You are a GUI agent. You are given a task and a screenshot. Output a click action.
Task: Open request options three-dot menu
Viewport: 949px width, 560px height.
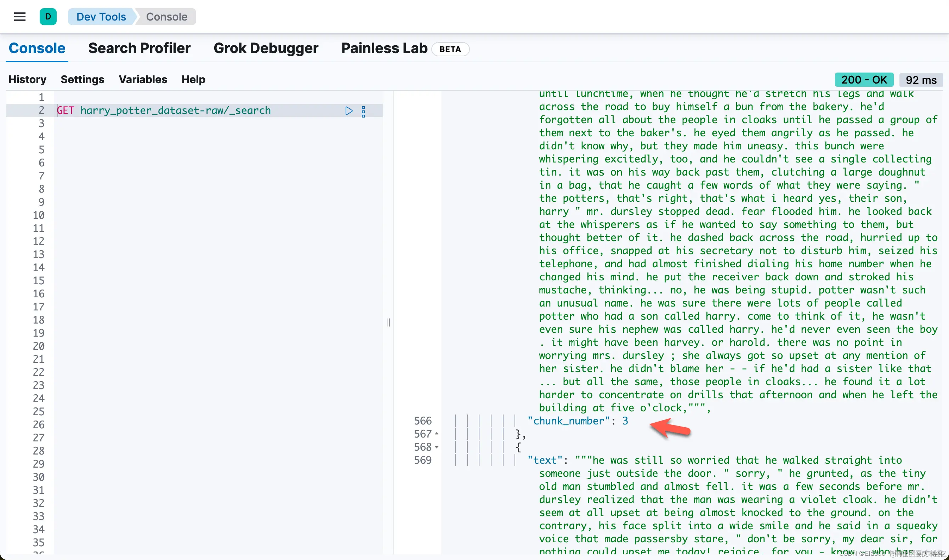(363, 111)
